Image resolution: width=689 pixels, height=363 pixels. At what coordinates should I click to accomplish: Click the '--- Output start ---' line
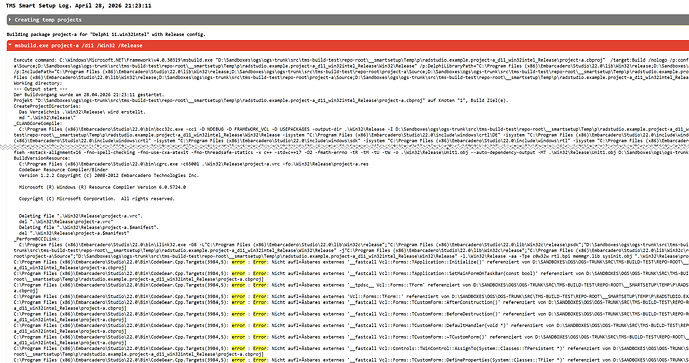coord(40,89)
